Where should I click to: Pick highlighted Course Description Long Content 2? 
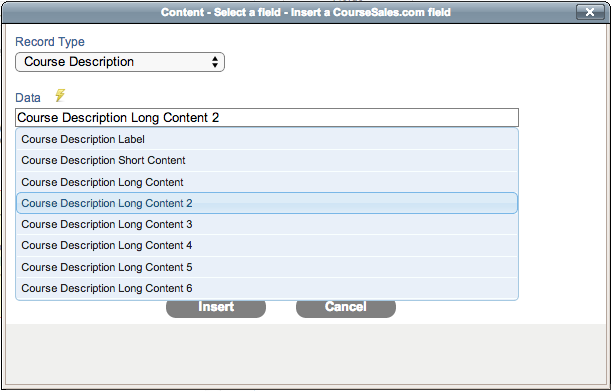(x=267, y=203)
